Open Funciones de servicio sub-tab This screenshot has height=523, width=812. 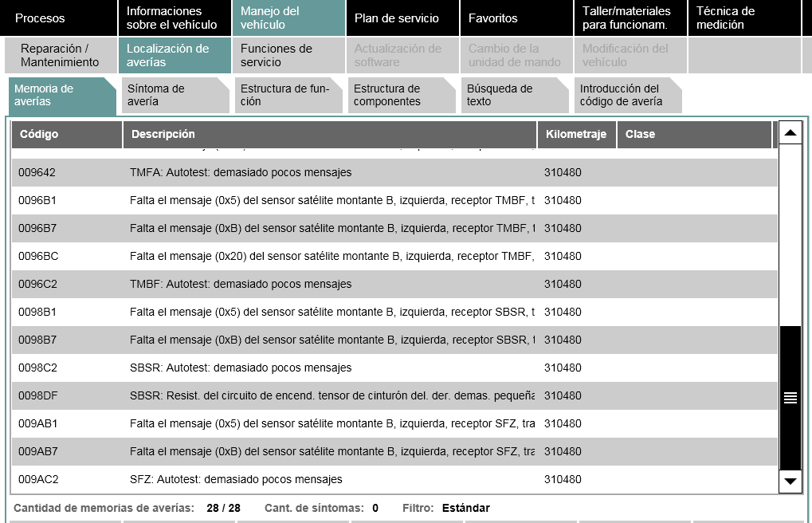(289, 56)
